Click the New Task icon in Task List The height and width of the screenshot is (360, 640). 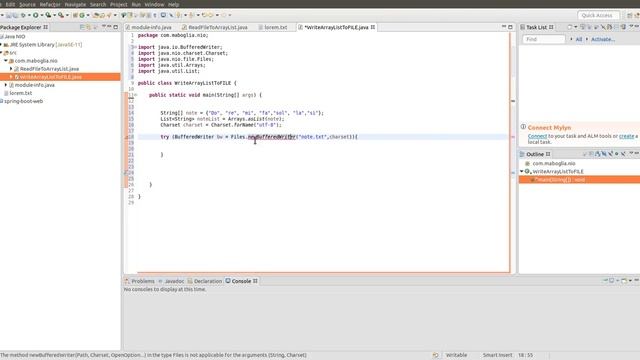(570, 27)
